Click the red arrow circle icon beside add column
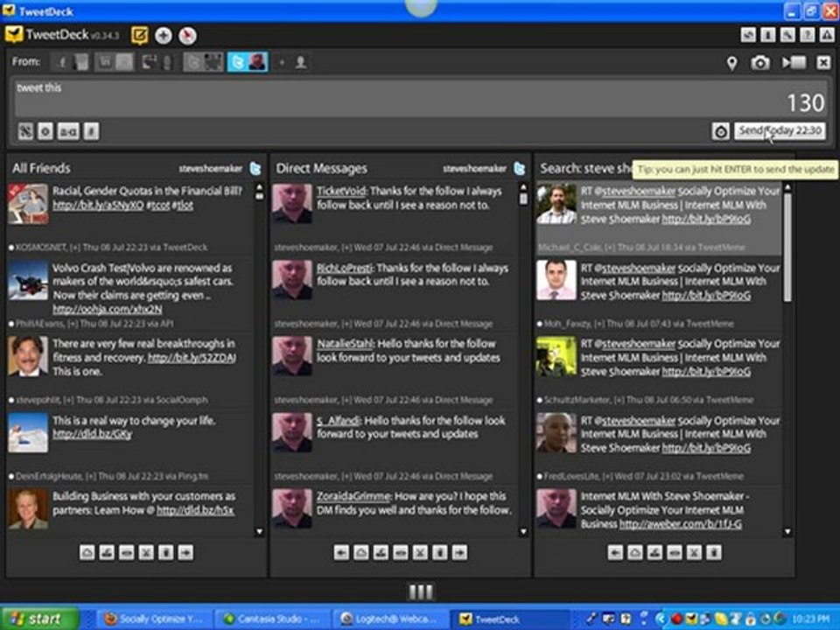This screenshot has width=840, height=630. pyautogui.click(x=187, y=36)
